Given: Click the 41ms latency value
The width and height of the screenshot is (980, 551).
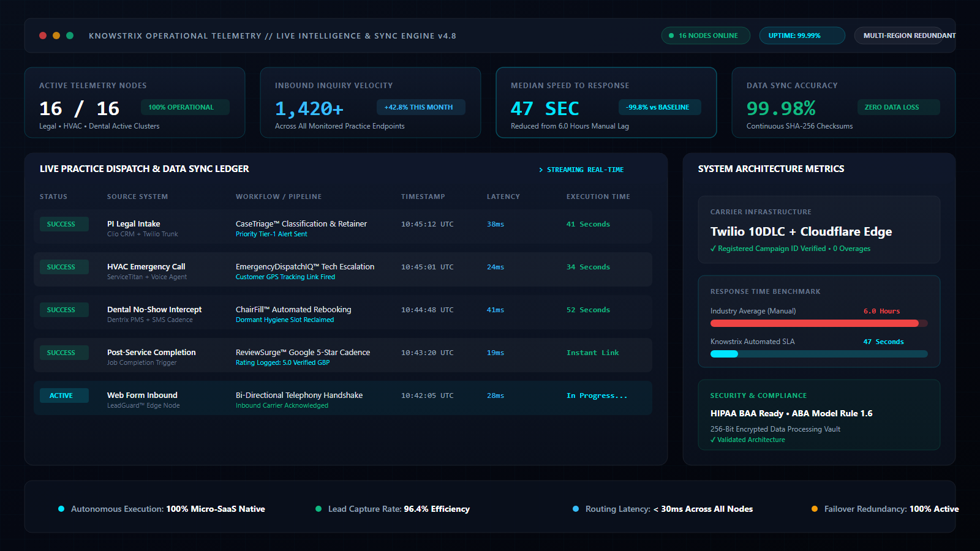Looking at the screenshot, I should coord(496,310).
